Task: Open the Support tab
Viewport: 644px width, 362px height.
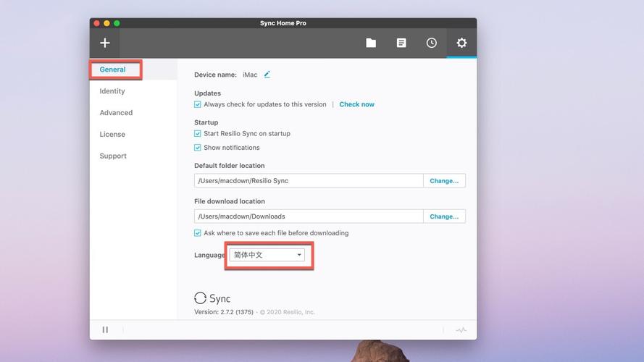Action: click(113, 156)
